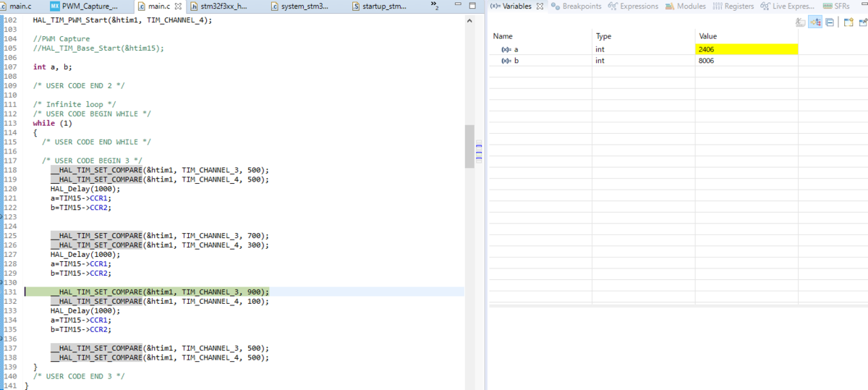
Task: Click the Show Type Names icon in Variables toolbar
Action: (x=801, y=22)
